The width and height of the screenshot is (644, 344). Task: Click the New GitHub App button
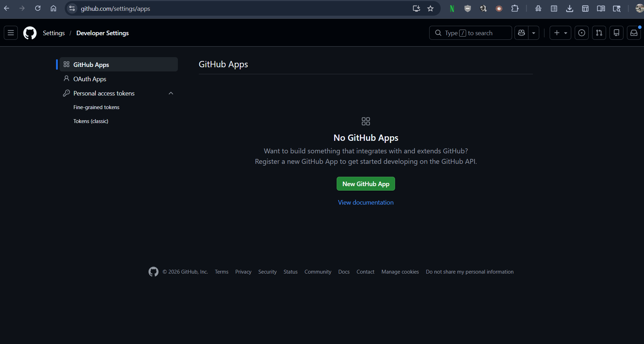click(366, 184)
